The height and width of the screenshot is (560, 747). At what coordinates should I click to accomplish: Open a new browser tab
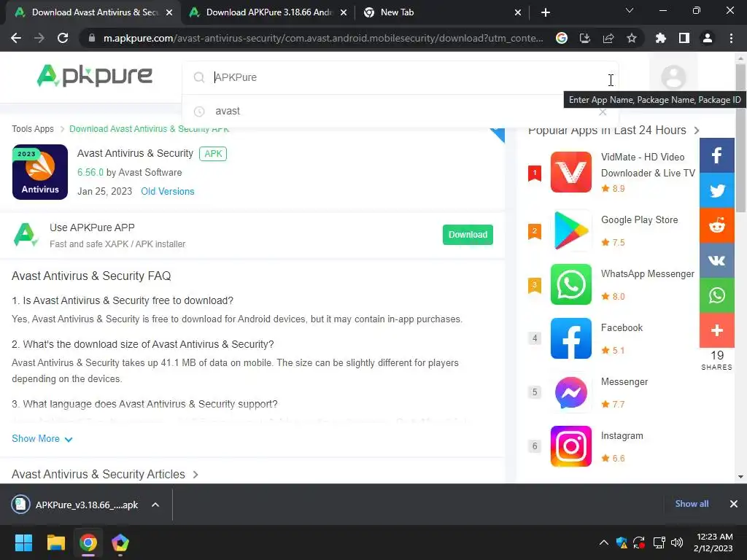click(x=546, y=13)
